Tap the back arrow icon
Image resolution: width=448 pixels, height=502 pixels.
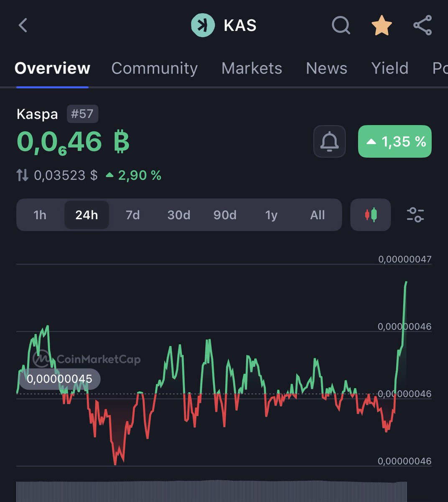coord(23,25)
